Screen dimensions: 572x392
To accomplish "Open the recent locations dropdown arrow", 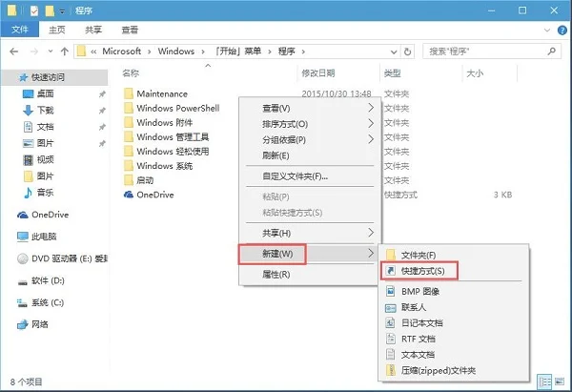I will pos(51,52).
